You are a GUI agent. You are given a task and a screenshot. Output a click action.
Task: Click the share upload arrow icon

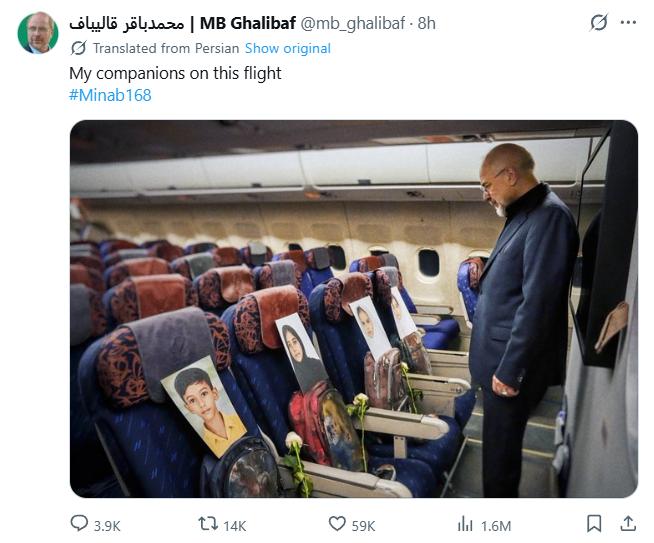[x=628, y=524]
